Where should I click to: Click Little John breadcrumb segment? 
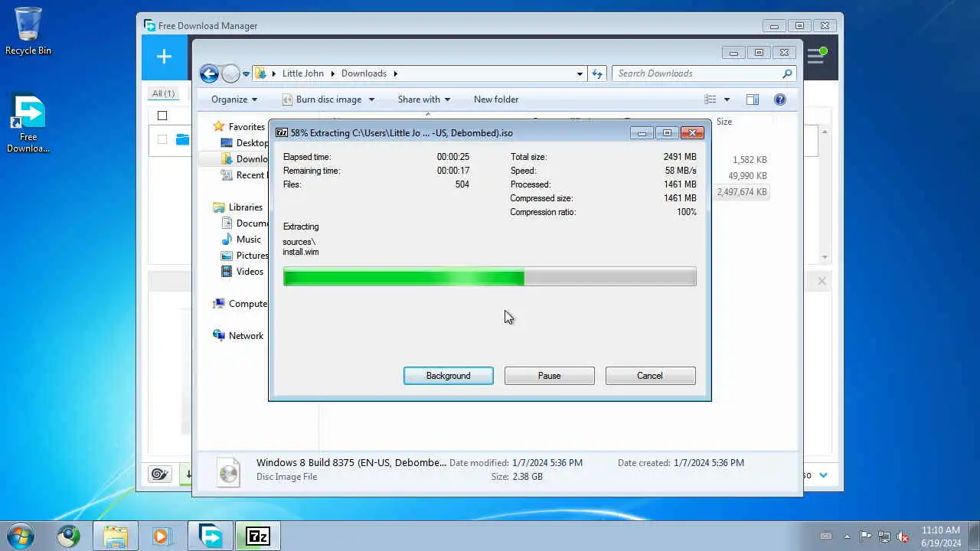click(x=303, y=73)
